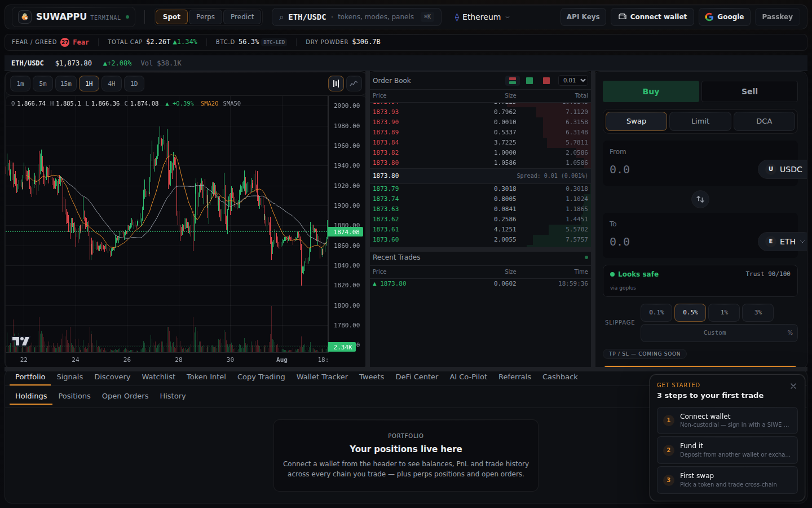Click the step 3 number badge
The image size is (812, 508).
coord(669,480)
